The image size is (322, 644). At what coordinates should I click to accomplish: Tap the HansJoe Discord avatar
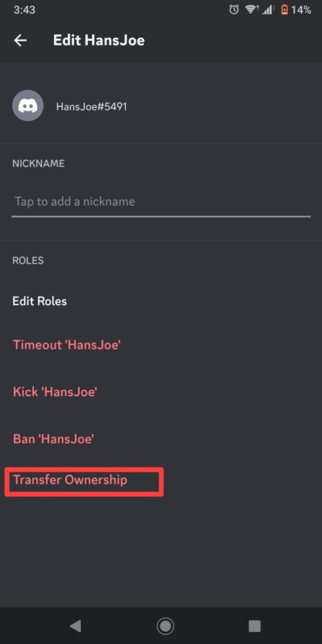(x=28, y=106)
